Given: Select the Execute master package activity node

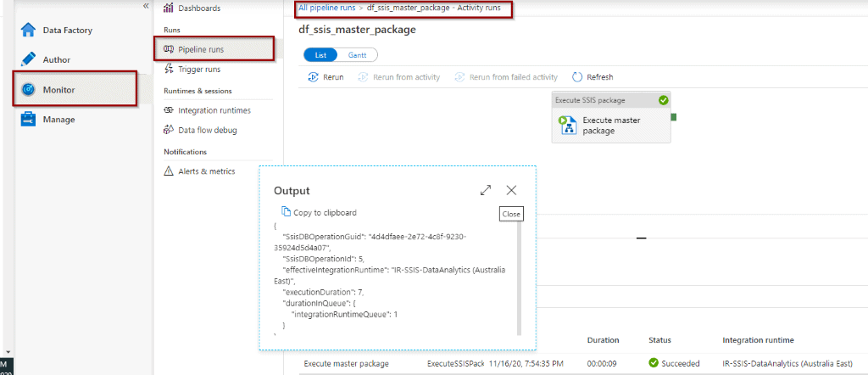Looking at the screenshot, I should click(611, 117).
